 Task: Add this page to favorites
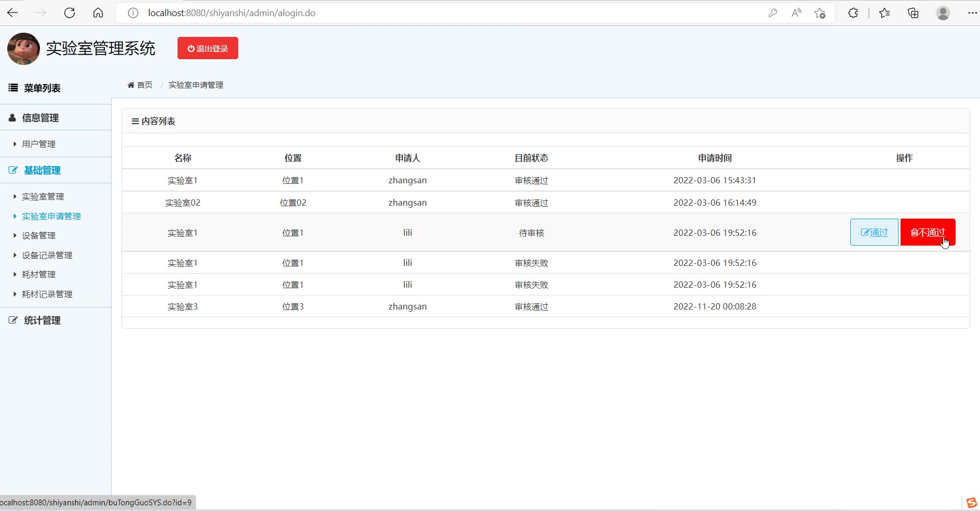pyautogui.click(x=820, y=13)
